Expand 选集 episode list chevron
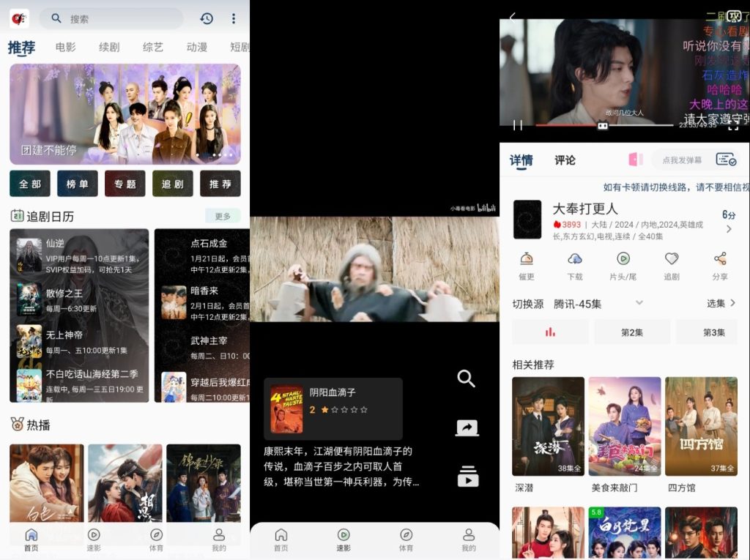Viewport: 750px width, 560px height. [x=732, y=303]
